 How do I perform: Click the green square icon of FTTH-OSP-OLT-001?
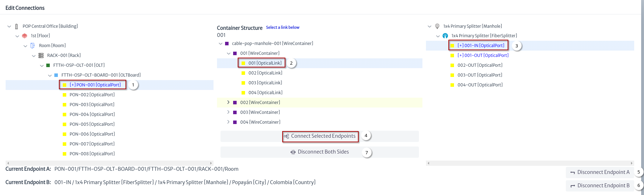(x=48, y=65)
